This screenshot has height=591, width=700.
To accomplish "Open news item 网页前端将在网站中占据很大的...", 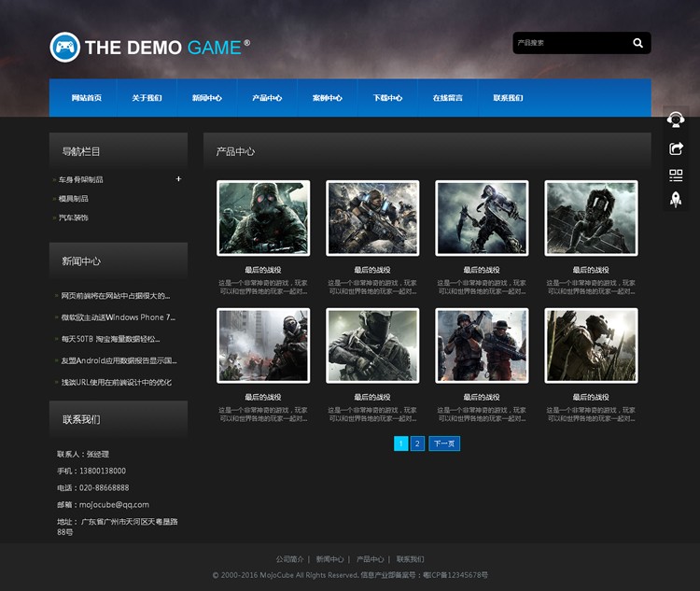I will point(115,296).
